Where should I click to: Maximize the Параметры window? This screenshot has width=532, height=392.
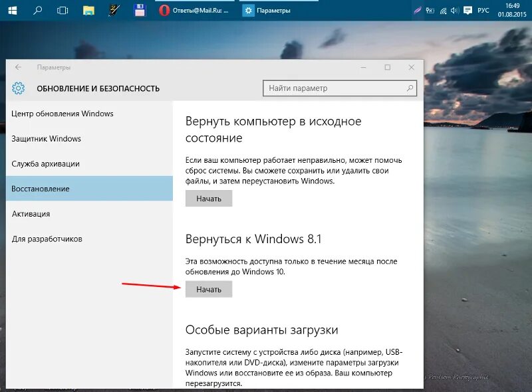[x=388, y=67]
